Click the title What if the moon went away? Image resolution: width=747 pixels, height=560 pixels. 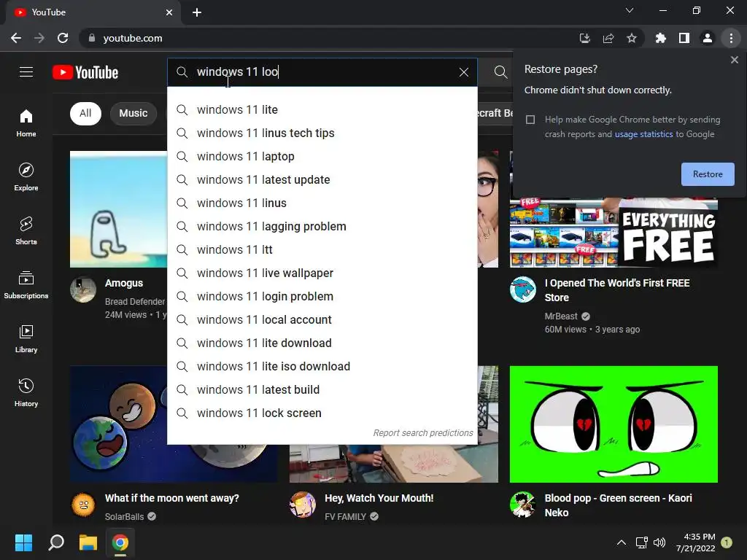(x=172, y=498)
